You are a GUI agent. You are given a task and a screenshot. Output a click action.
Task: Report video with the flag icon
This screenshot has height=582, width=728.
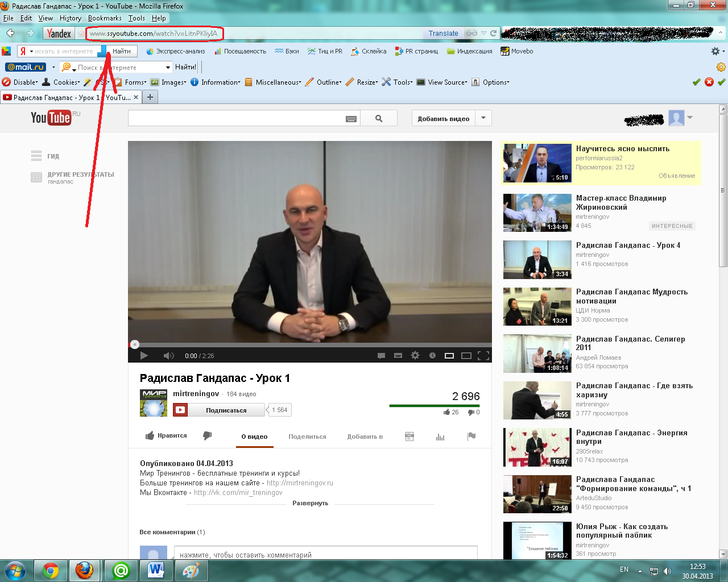pyautogui.click(x=471, y=436)
